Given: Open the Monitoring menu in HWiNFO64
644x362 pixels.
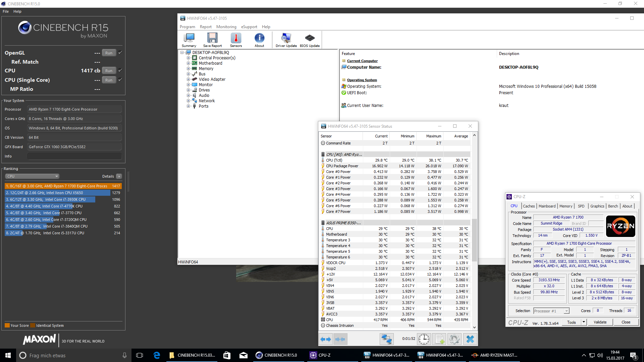Looking at the screenshot, I should pos(226,27).
